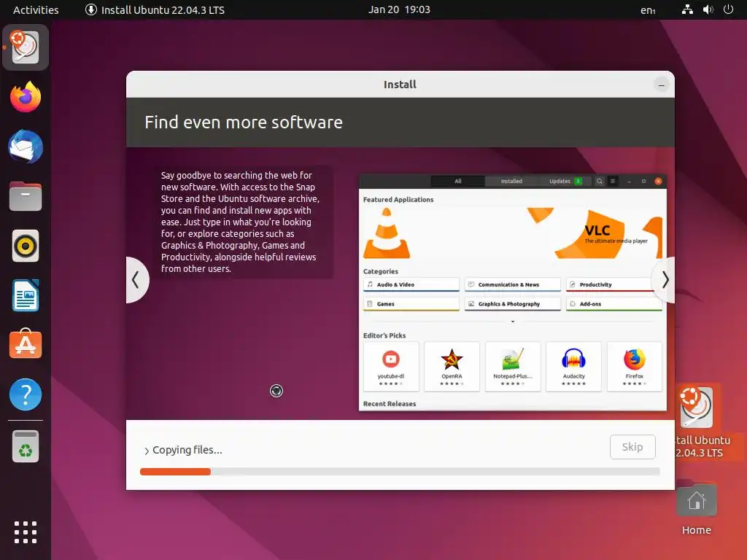Open the en keyboard layout indicator
Screen dimensions: 747x560
648,10
